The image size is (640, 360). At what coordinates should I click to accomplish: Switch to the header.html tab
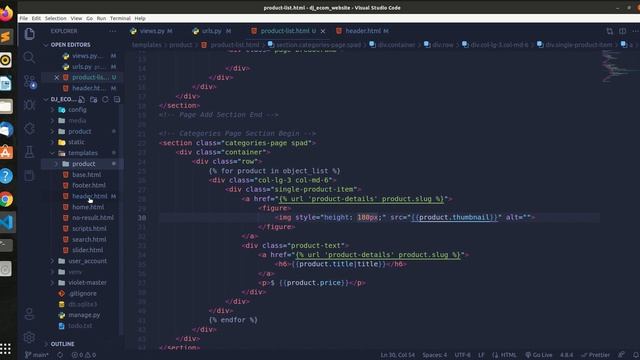[x=363, y=31]
